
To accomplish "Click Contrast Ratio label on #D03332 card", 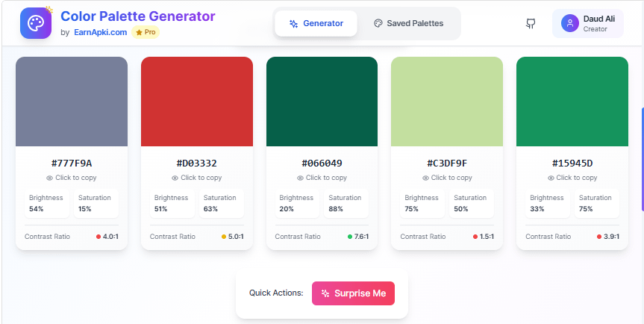I will click(172, 237).
